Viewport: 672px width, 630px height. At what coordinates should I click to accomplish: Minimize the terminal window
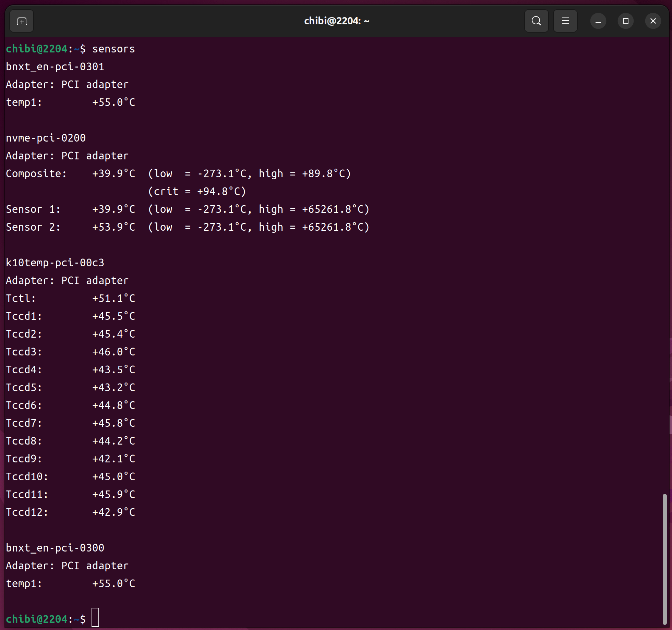598,21
